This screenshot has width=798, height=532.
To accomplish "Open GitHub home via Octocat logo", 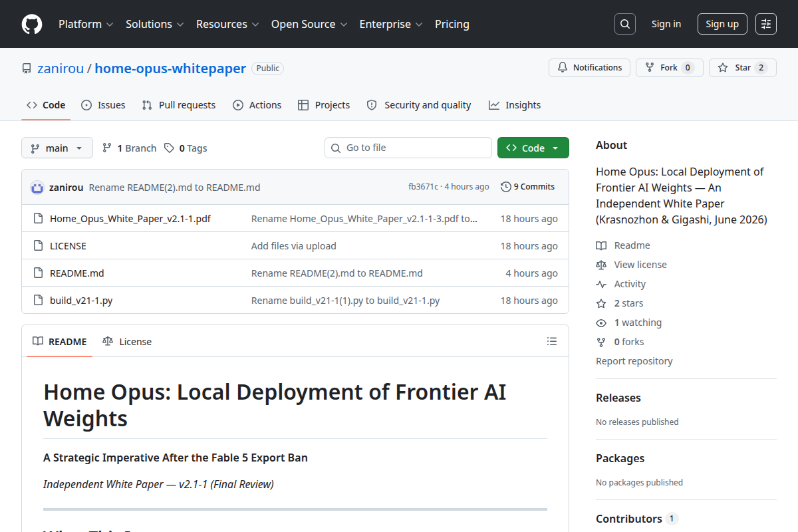I will [x=32, y=24].
